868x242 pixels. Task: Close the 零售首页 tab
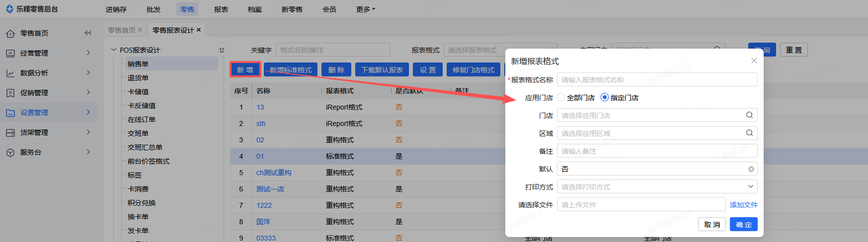coord(140,30)
